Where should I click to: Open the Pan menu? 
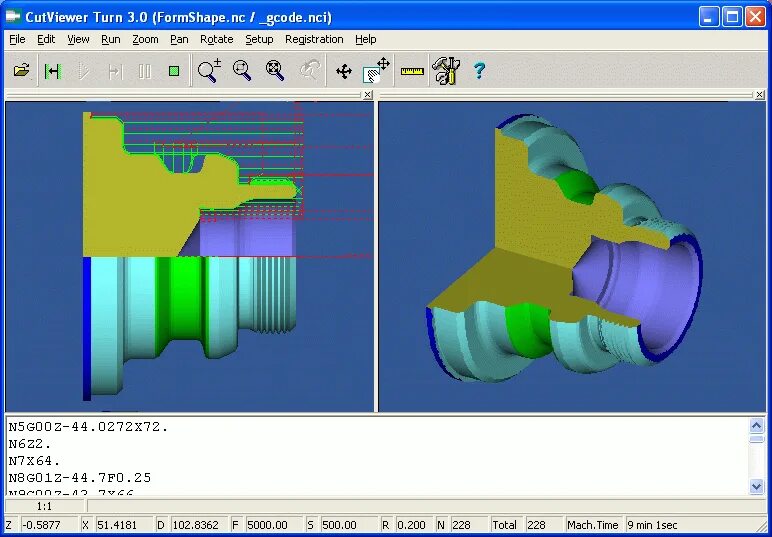tap(179, 39)
